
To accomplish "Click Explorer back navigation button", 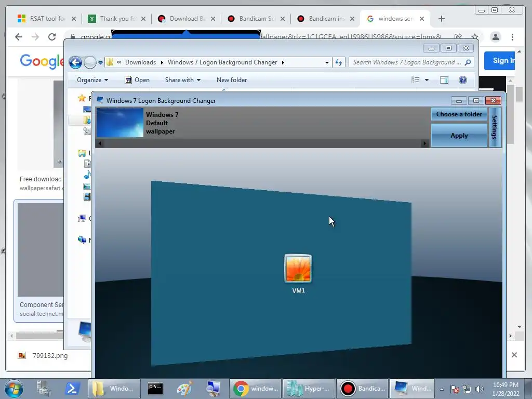I will point(75,62).
